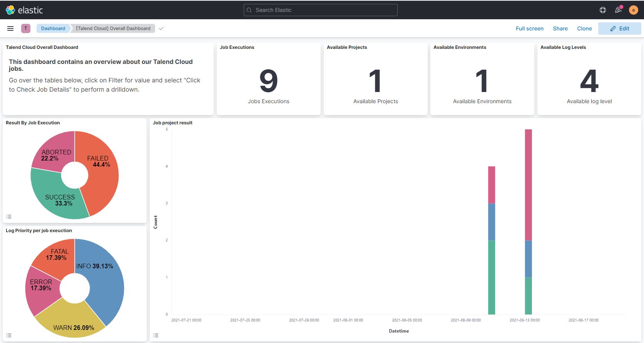
Task: Clone this dashboard
Action: coord(584,28)
